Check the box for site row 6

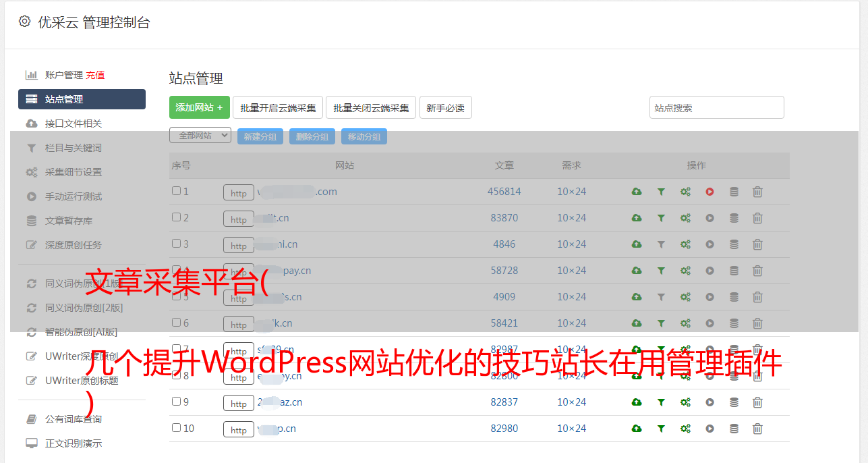pyautogui.click(x=176, y=323)
